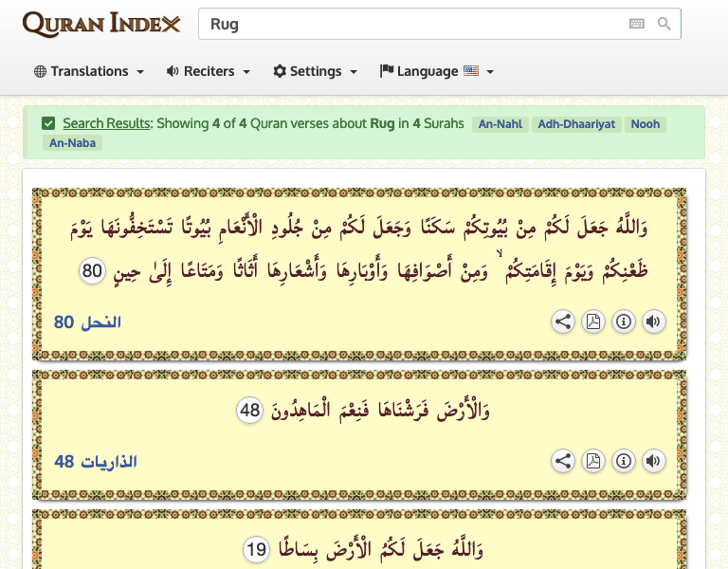728x569 pixels.
Task: Jump to the Nooh surah tag
Action: coord(646,124)
